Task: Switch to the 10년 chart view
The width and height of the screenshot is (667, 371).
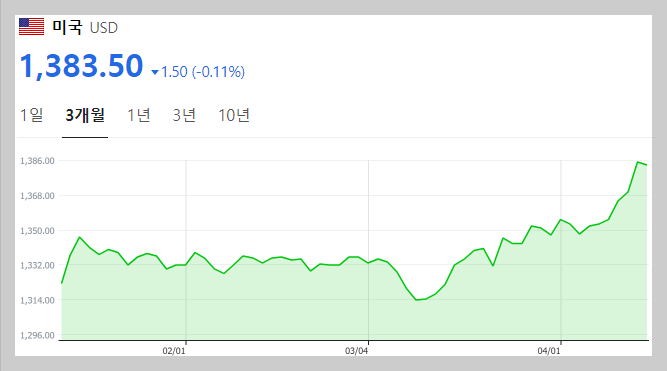Action: (234, 115)
